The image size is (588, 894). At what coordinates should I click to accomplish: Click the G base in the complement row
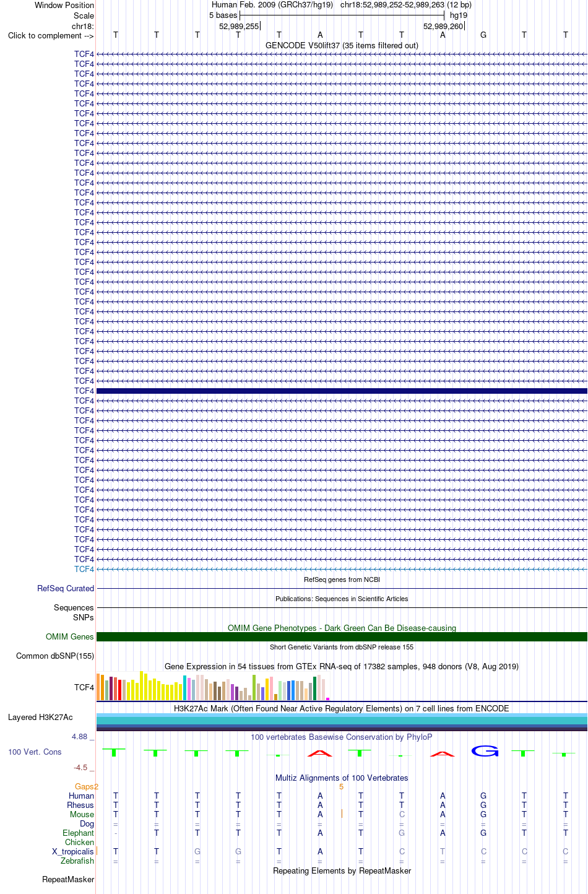point(483,35)
